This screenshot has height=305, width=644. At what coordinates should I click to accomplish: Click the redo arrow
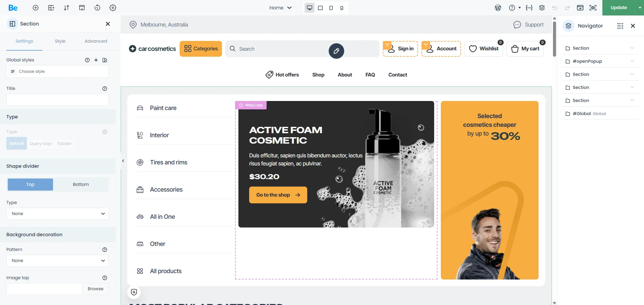pos(567,8)
